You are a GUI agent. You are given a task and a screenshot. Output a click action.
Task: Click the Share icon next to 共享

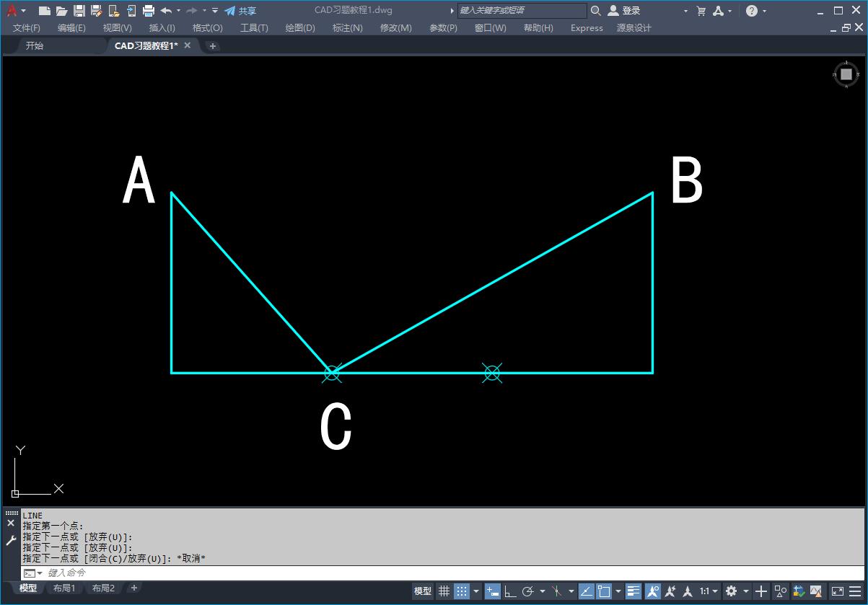[x=229, y=10]
